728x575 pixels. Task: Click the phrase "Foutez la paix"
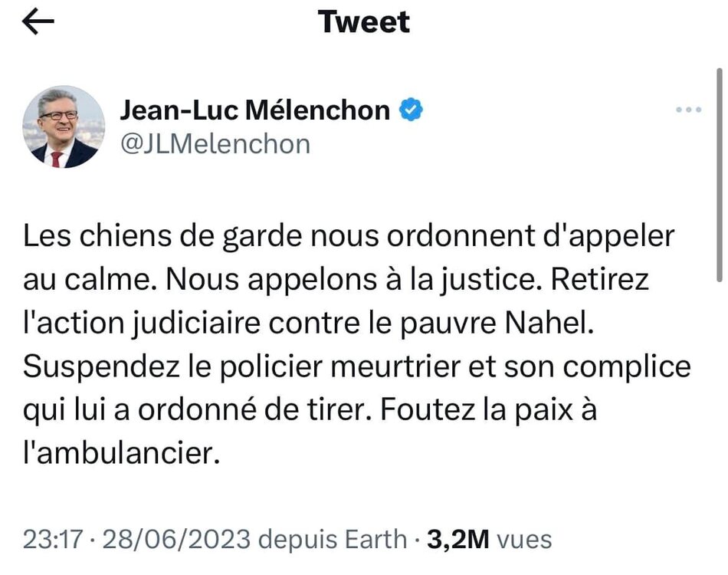click(x=448, y=410)
